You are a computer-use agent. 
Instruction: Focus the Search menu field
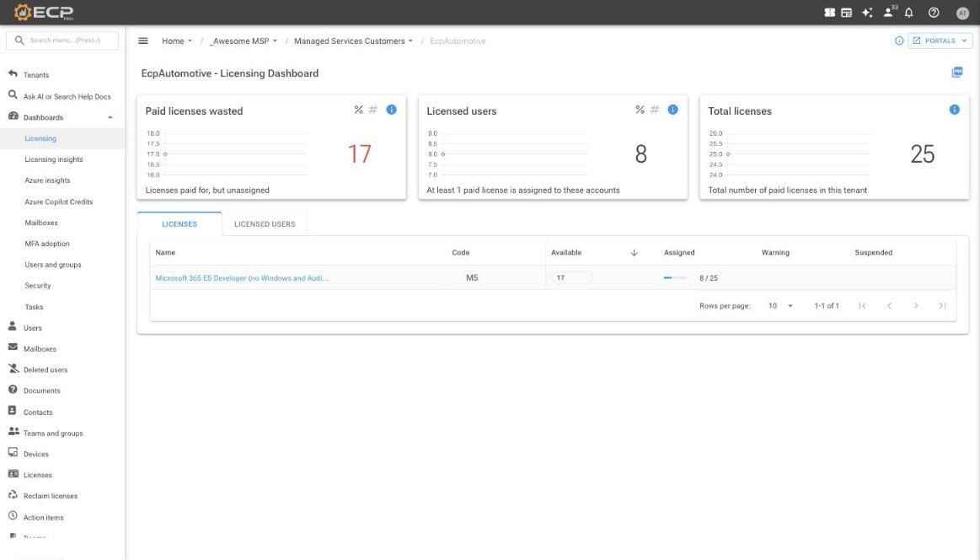[x=62, y=40]
